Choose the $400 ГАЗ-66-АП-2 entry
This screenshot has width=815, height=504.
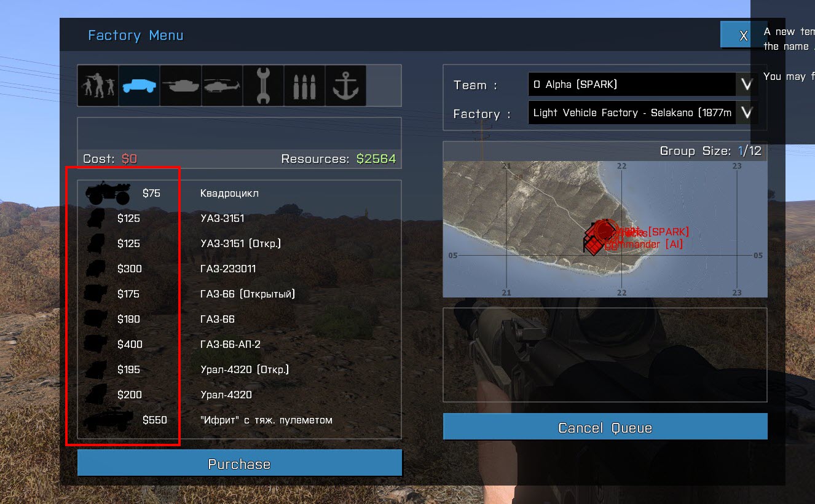(x=230, y=344)
